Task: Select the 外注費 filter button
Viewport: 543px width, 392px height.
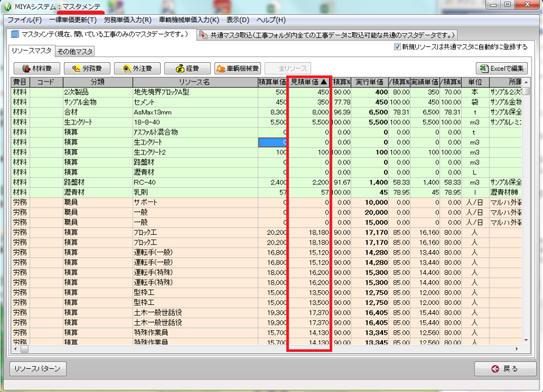Action: 137,68
